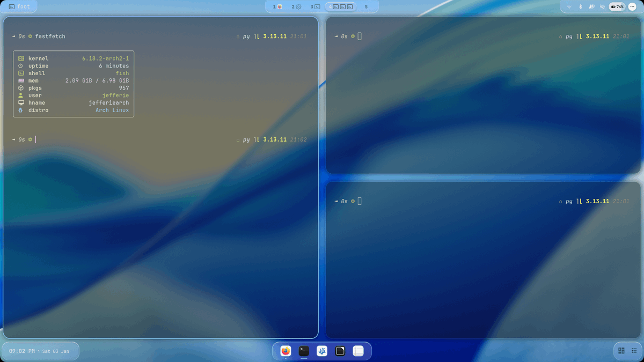
Task: Click the 21:02 timestamp in left terminal
Action: coord(298,139)
